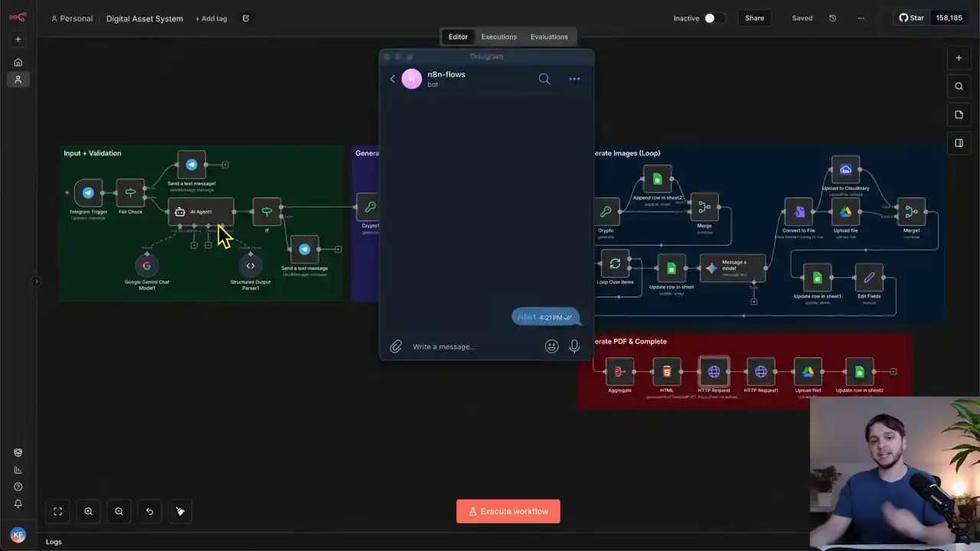Switch to the Executions tab

(498, 37)
